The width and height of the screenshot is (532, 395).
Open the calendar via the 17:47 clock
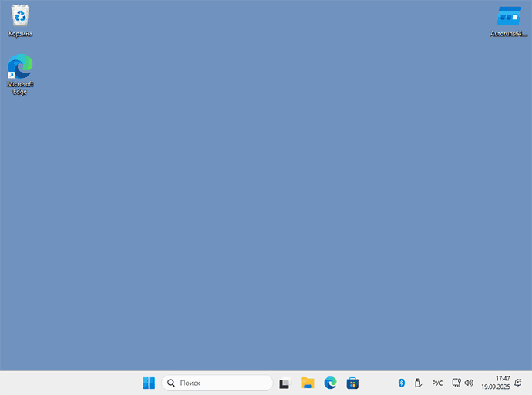(x=496, y=383)
